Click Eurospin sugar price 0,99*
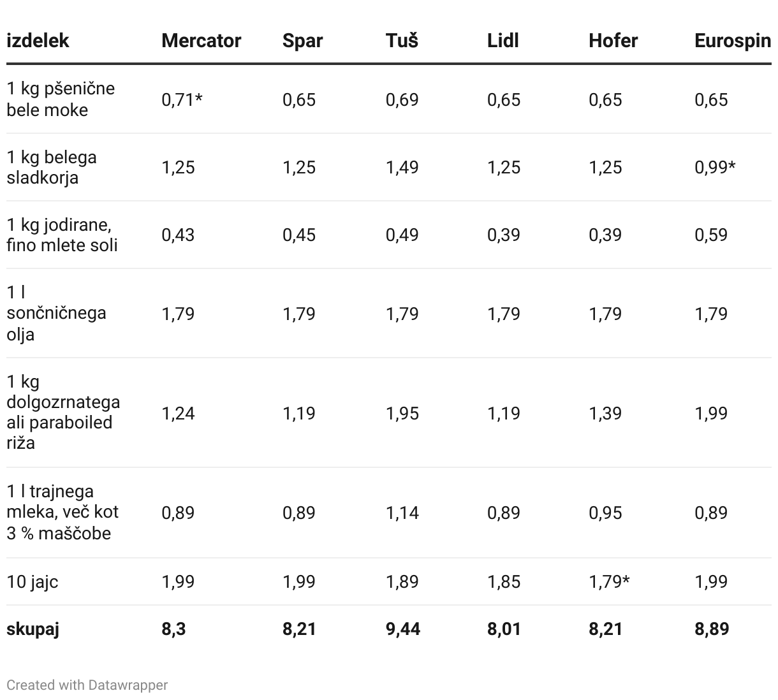The image size is (778, 700). click(715, 167)
